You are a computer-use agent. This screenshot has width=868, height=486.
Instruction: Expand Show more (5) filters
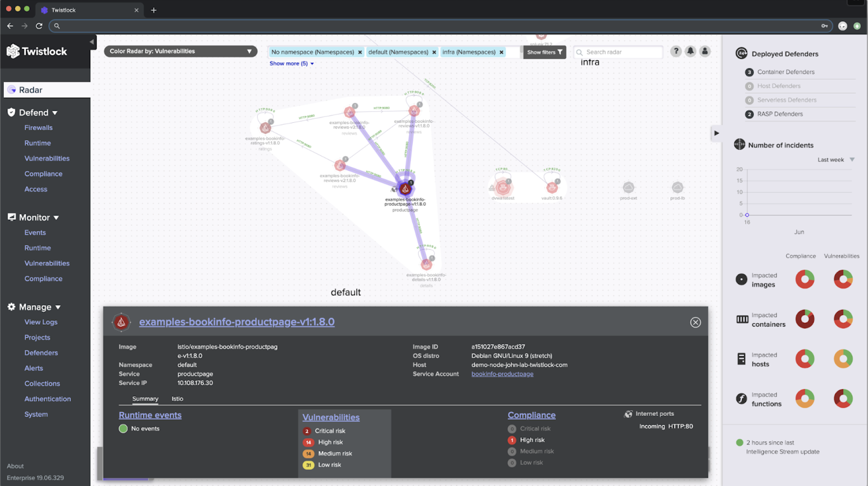(292, 64)
